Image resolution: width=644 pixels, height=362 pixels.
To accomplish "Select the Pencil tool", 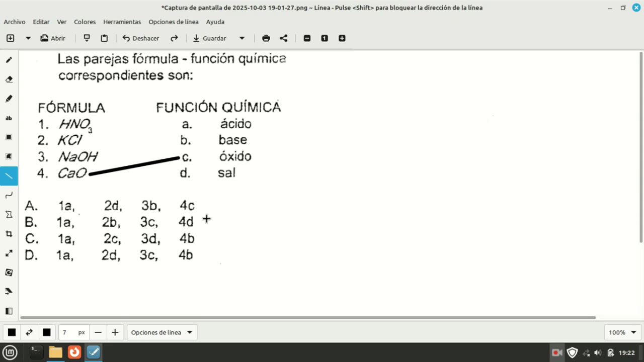I will (9, 60).
